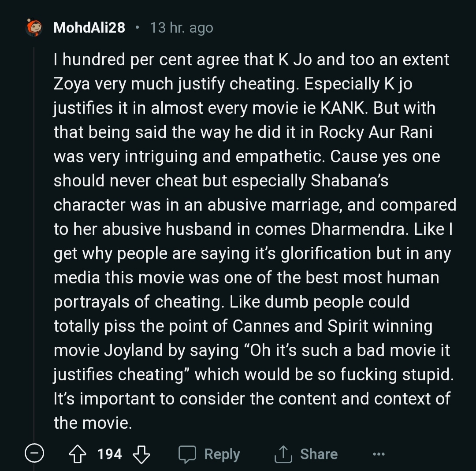Click the Reply speech bubble icon
The height and width of the screenshot is (471, 476).
tap(187, 454)
